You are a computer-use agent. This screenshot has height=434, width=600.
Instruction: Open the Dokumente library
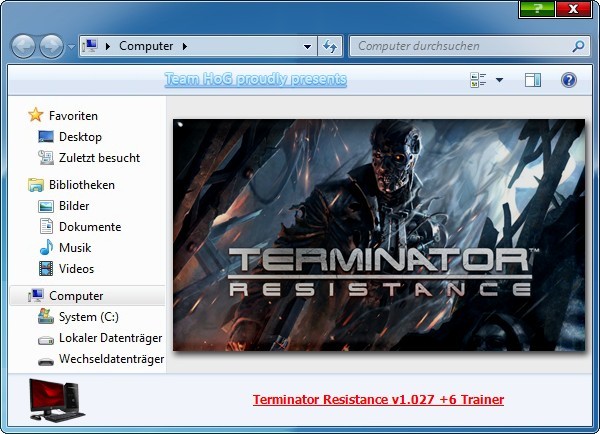coord(90,227)
